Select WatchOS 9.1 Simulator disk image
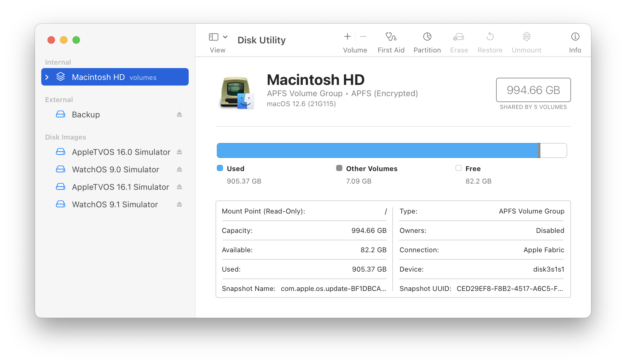626x364 pixels. tap(115, 204)
